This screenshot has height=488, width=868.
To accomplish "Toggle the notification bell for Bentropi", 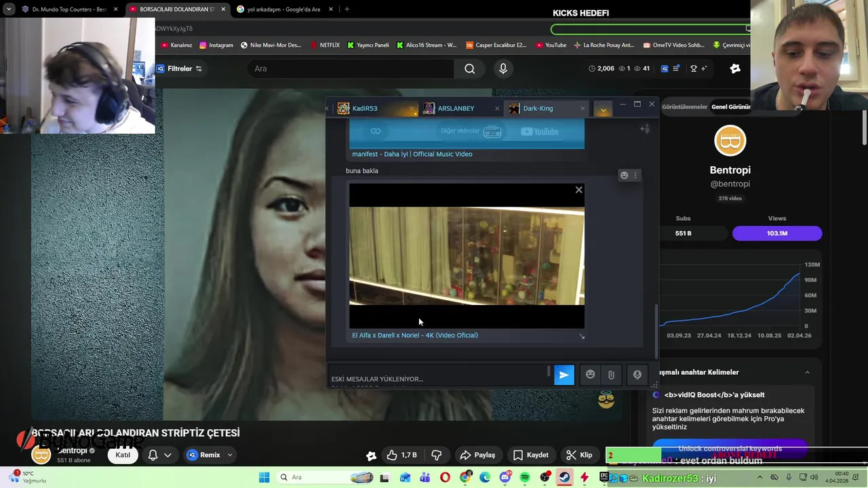I will point(153,455).
